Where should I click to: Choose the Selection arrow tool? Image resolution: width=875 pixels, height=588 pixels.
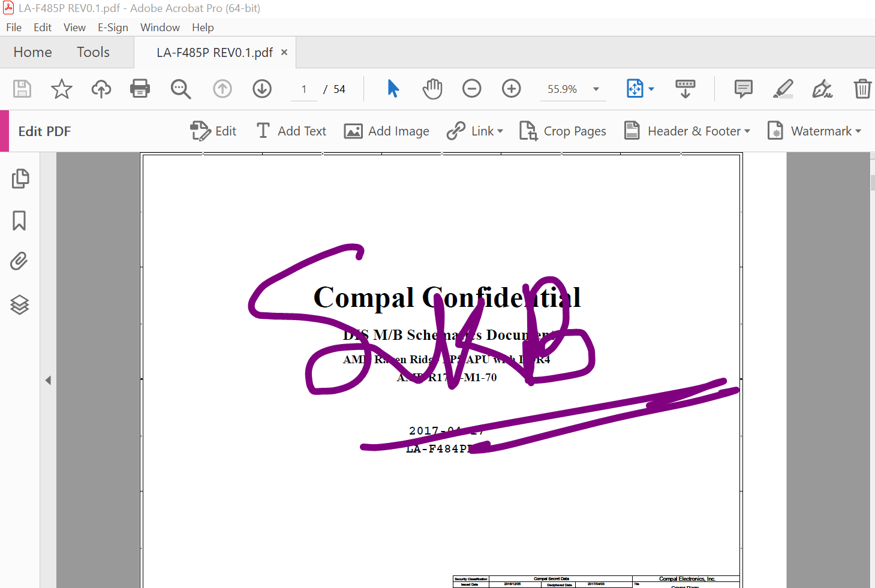click(393, 89)
